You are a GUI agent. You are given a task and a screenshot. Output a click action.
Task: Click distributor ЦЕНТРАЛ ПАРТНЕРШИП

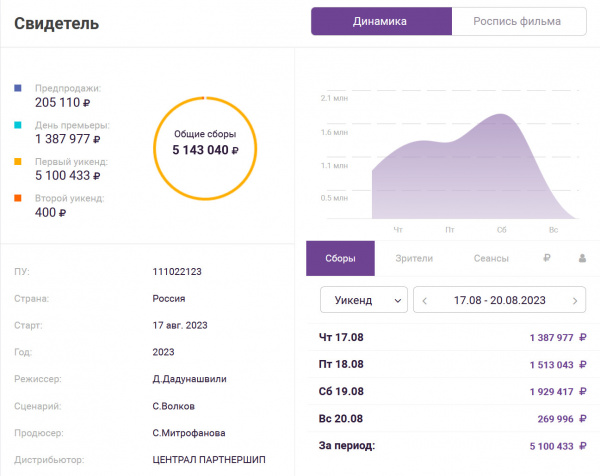[210, 460]
